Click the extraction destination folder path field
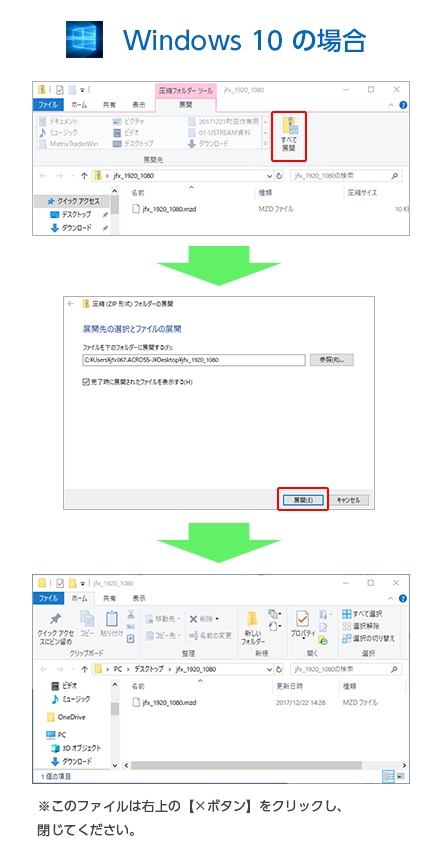Viewport: 440px width, 855px height. coord(194,360)
